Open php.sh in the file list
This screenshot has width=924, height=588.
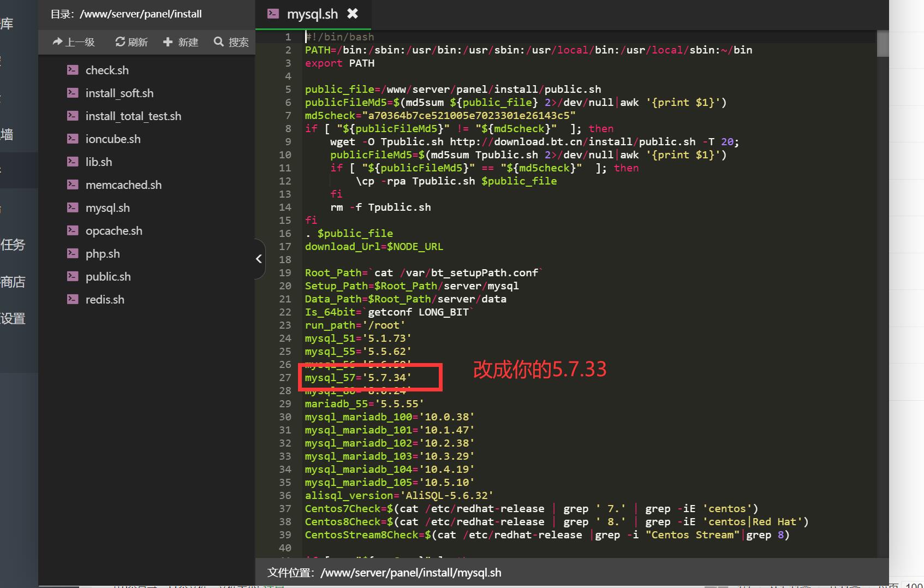coord(103,254)
